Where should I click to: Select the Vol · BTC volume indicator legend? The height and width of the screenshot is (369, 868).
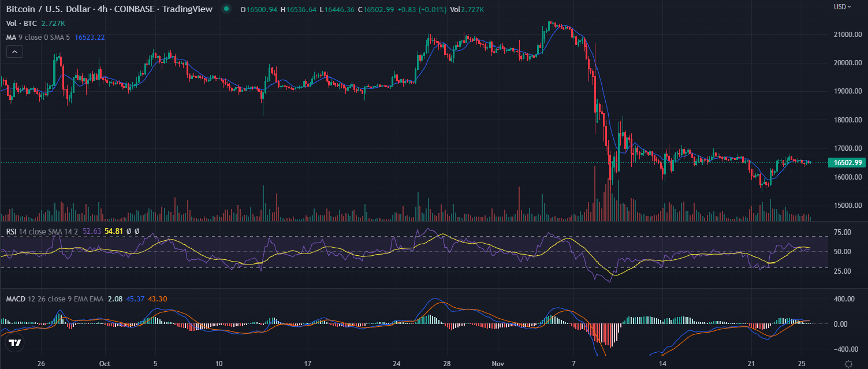[23, 24]
